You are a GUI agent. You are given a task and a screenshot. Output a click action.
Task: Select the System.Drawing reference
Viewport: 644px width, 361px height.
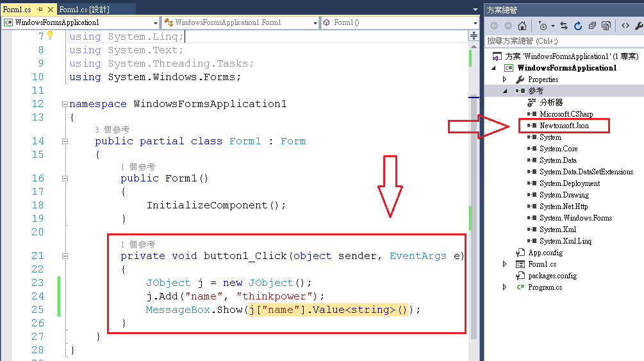click(564, 194)
